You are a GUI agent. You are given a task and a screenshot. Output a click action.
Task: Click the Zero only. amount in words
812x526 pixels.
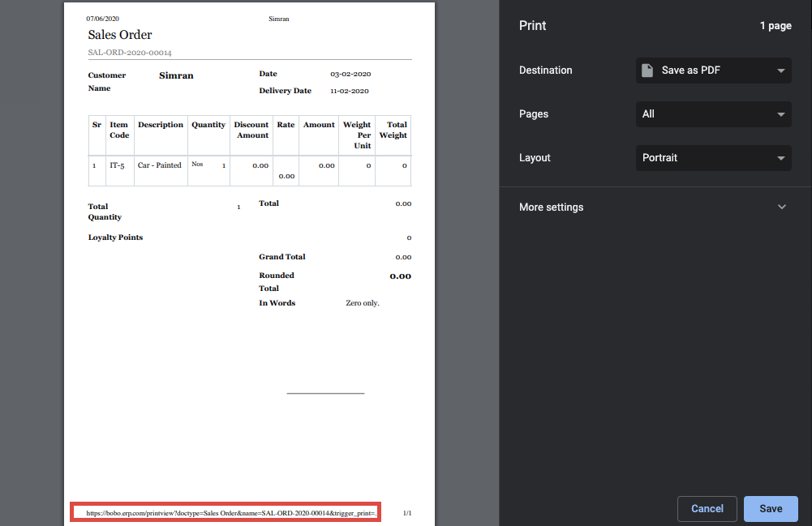[x=363, y=303]
